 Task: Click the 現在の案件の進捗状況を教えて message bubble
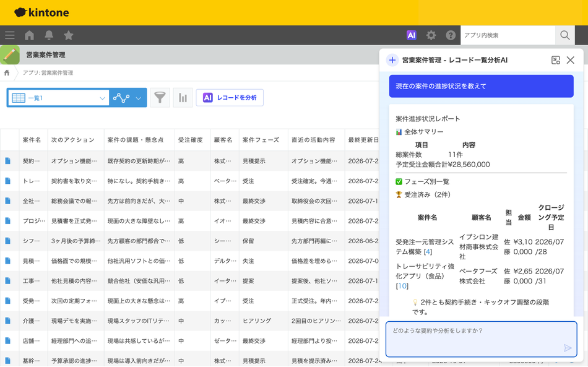click(481, 86)
